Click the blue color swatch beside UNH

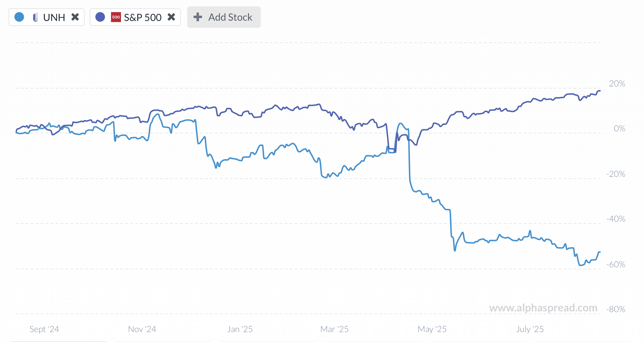[x=19, y=17]
